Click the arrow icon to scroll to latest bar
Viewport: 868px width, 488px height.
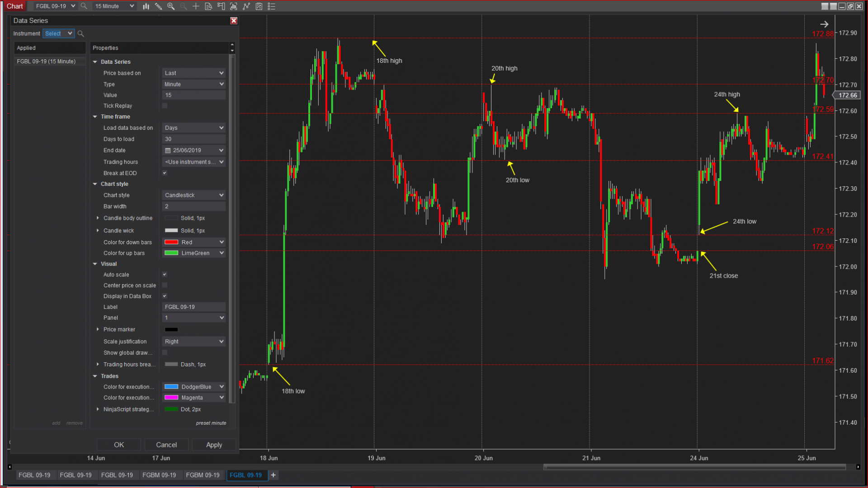click(x=824, y=24)
